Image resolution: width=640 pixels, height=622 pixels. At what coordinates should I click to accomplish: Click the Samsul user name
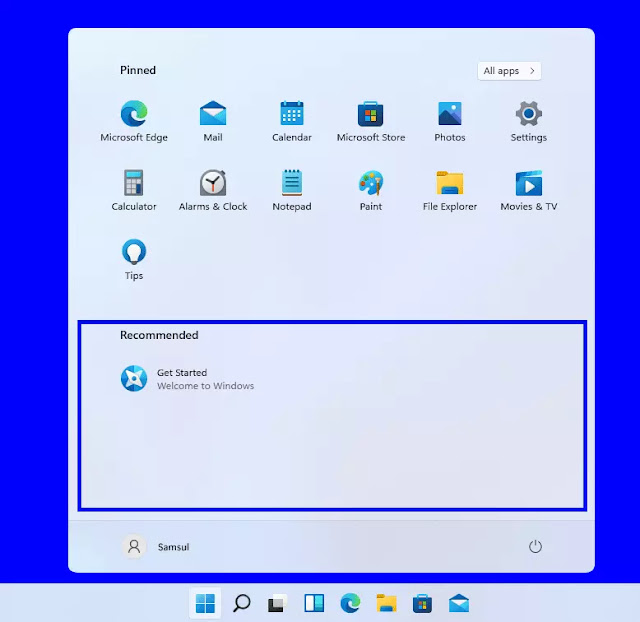tap(173, 547)
